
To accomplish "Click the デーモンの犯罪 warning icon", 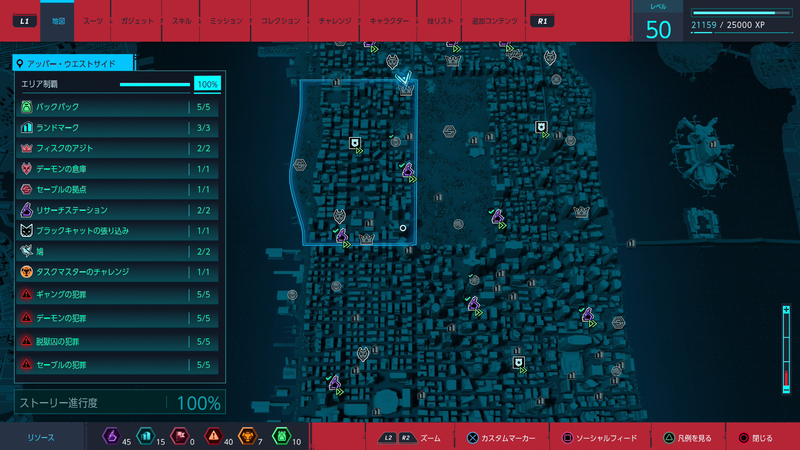I will point(27,318).
